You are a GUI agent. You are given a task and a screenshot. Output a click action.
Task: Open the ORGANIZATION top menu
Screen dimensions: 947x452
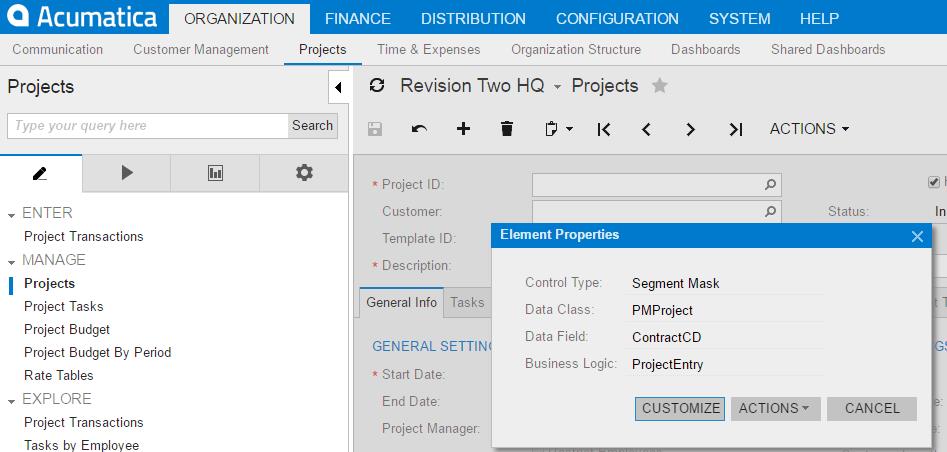pyautogui.click(x=239, y=19)
